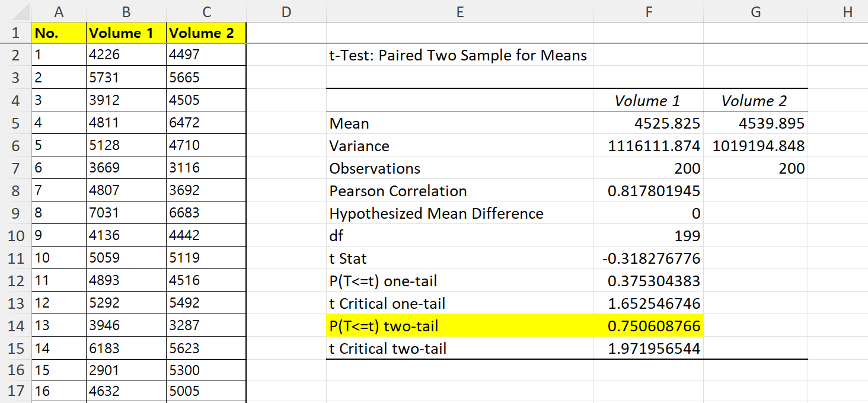
Task: Select the df value 199
Action: [649, 235]
